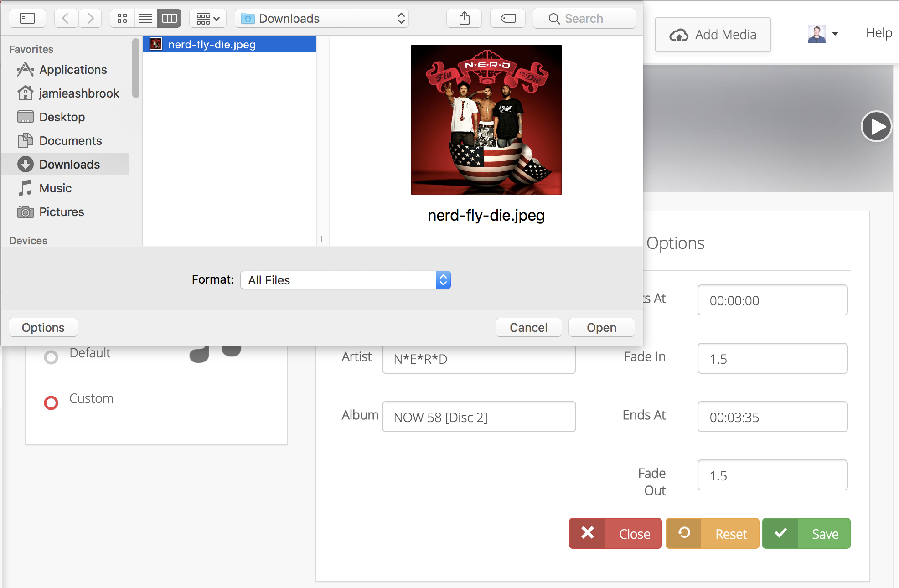Expand the Format dropdown selector
Image resolution: width=899 pixels, height=588 pixels.
tap(443, 280)
